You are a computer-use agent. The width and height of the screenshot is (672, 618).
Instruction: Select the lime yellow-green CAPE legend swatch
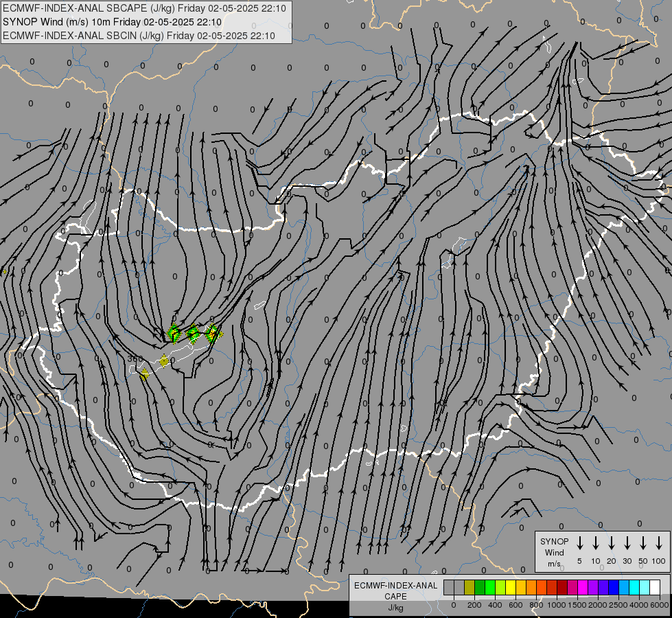pos(500,587)
